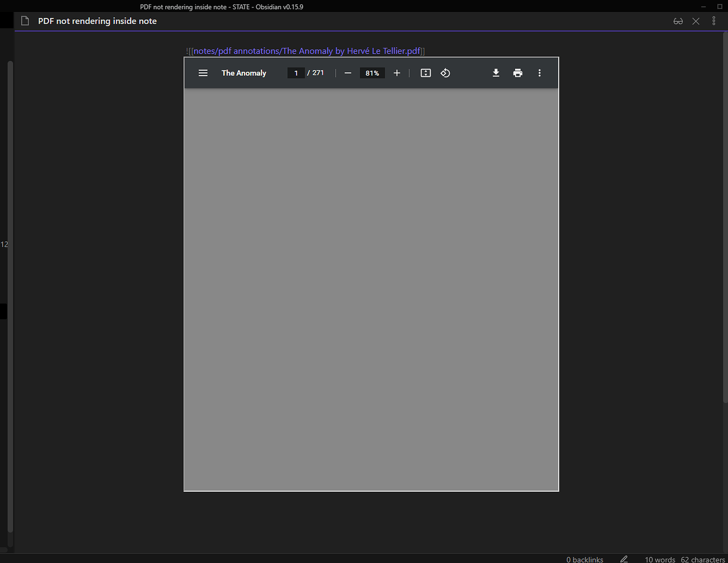728x563 pixels.
Task: Open the 0 backlinks panel
Action: 584,559
